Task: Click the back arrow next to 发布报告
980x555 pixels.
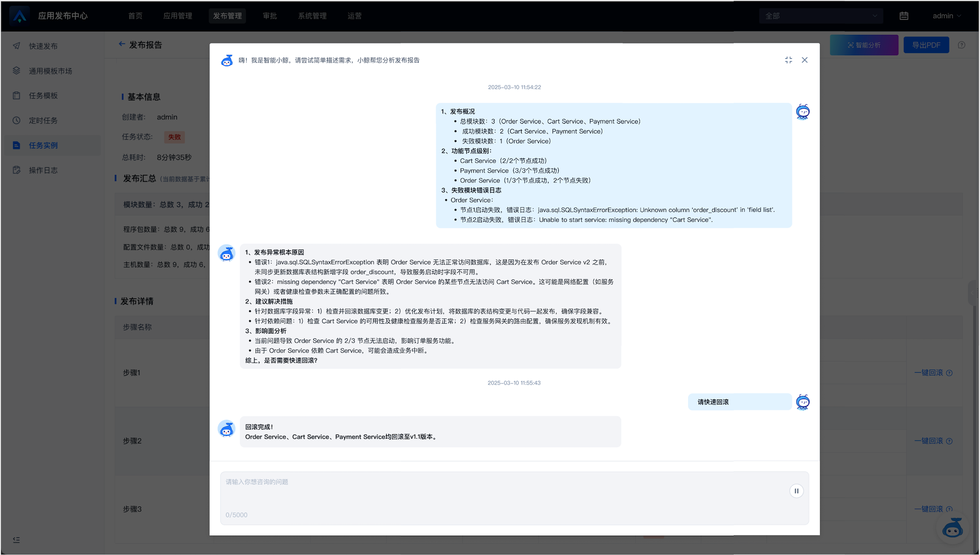Action: tap(122, 44)
